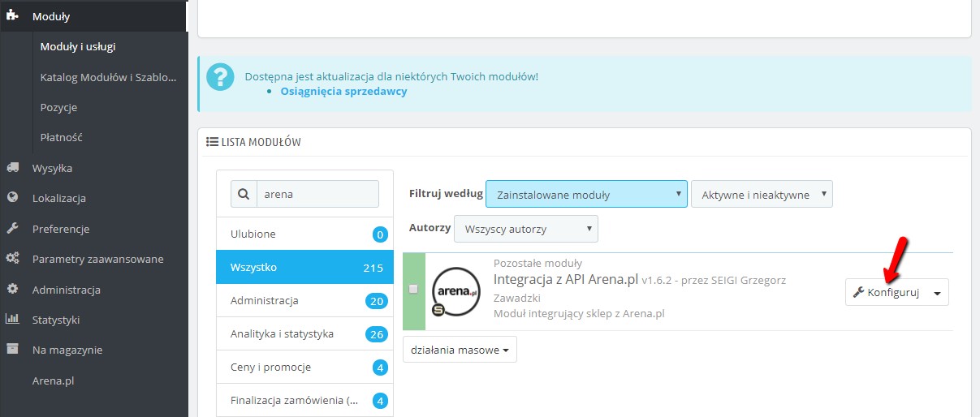The width and height of the screenshot is (980, 417).
Task: Open the Wszyscy autorzy dropdown
Action: [x=526, y=229]
